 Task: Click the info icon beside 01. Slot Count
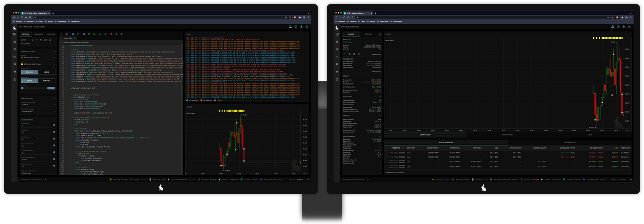[x=54, y=125]
